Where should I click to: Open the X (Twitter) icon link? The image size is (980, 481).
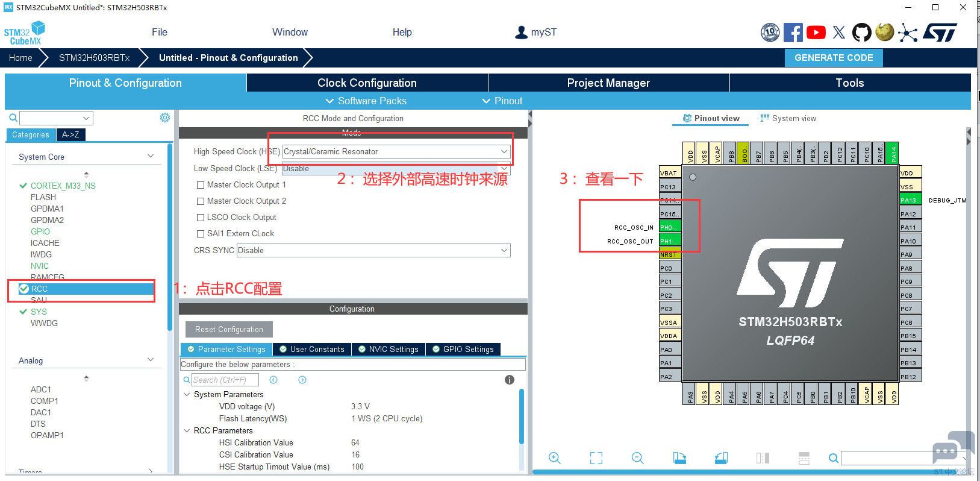(839, 33)
